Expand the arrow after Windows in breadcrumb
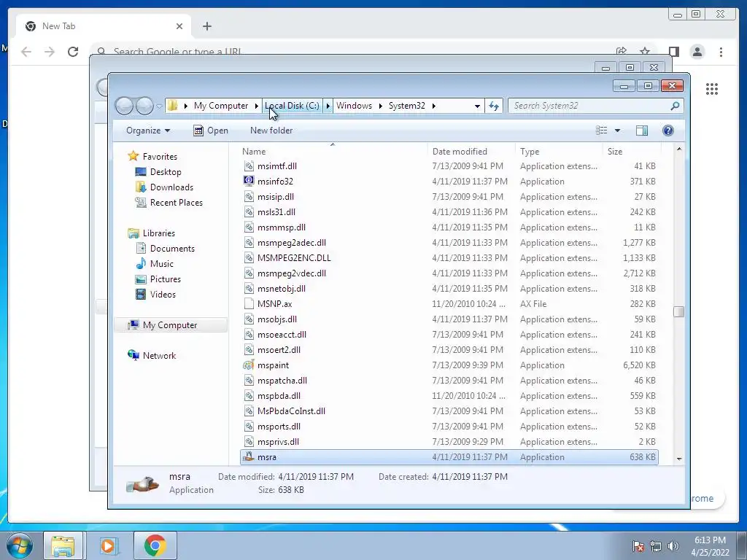This screenshot has height=560, width=747. tap(381, 106)
